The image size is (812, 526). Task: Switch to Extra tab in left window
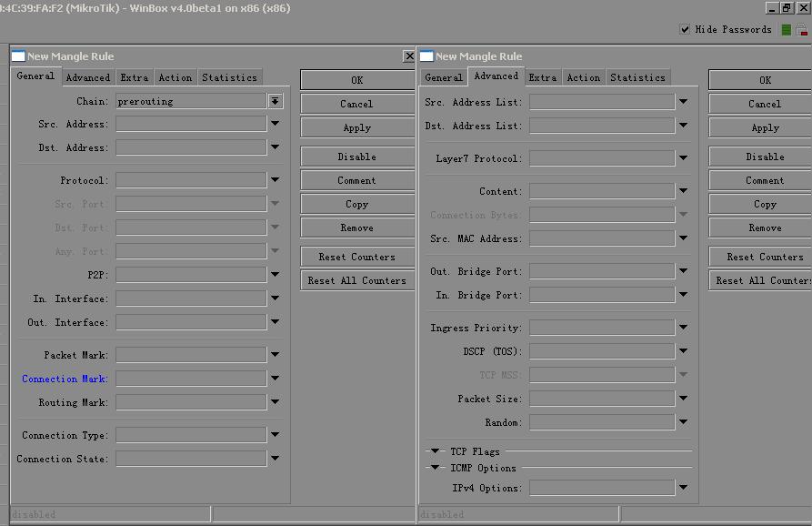click(135, 77)
